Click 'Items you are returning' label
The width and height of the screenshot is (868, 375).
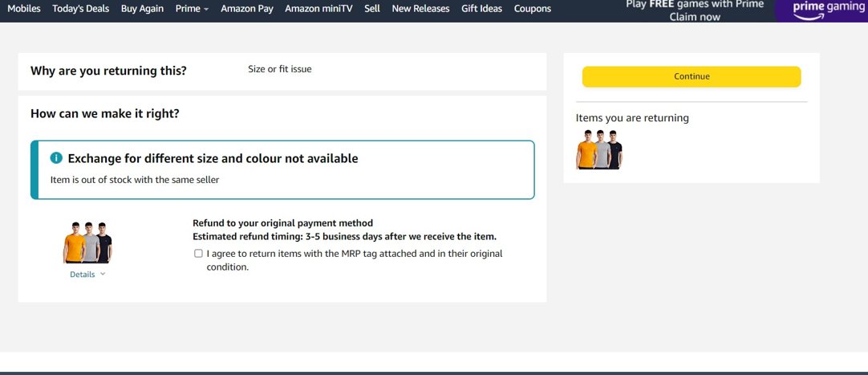pos(632,118)
